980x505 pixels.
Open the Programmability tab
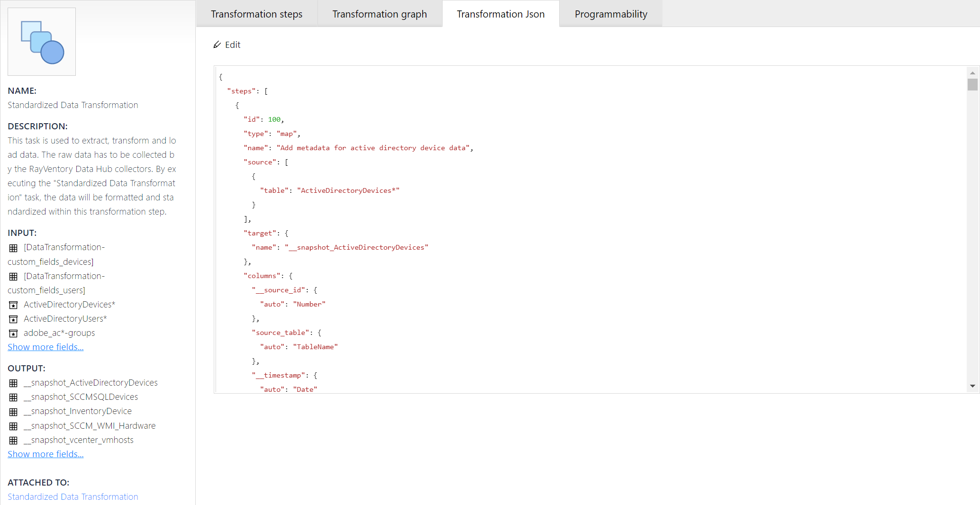610,14
